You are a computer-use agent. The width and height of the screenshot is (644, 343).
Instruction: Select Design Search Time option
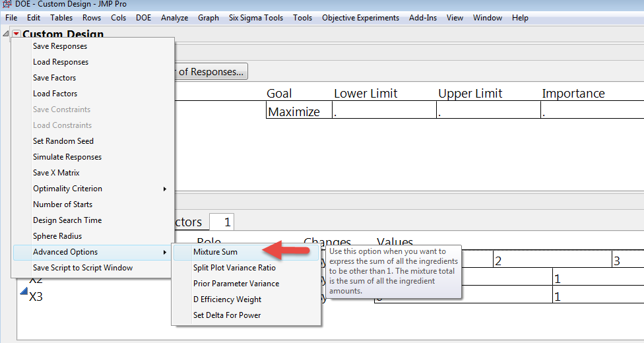[x=94, y=220]
